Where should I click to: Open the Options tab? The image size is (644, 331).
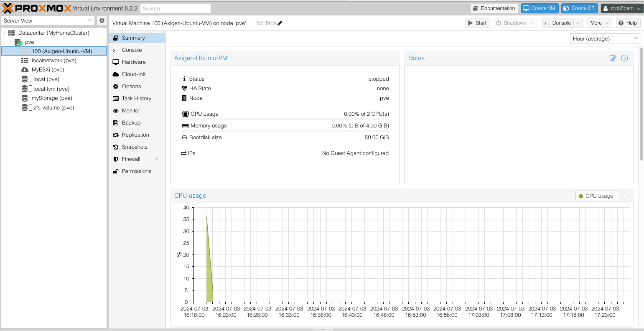[x=137, y=87]
